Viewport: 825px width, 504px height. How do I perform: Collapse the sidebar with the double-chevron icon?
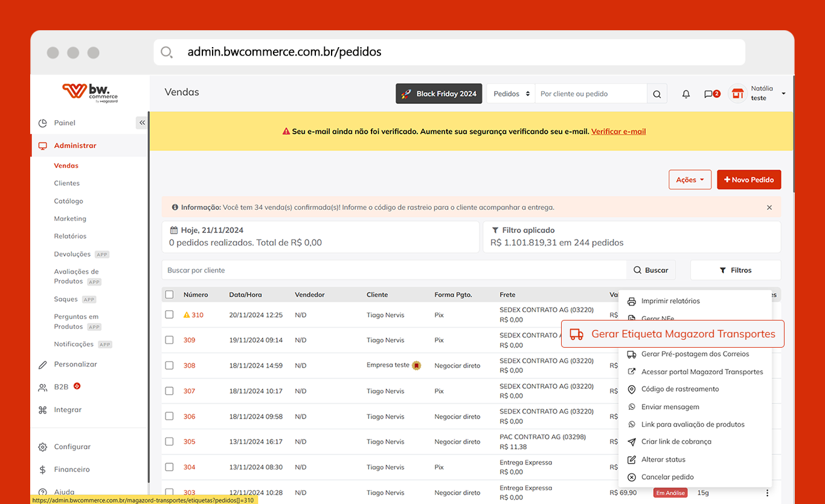point(142,123)
